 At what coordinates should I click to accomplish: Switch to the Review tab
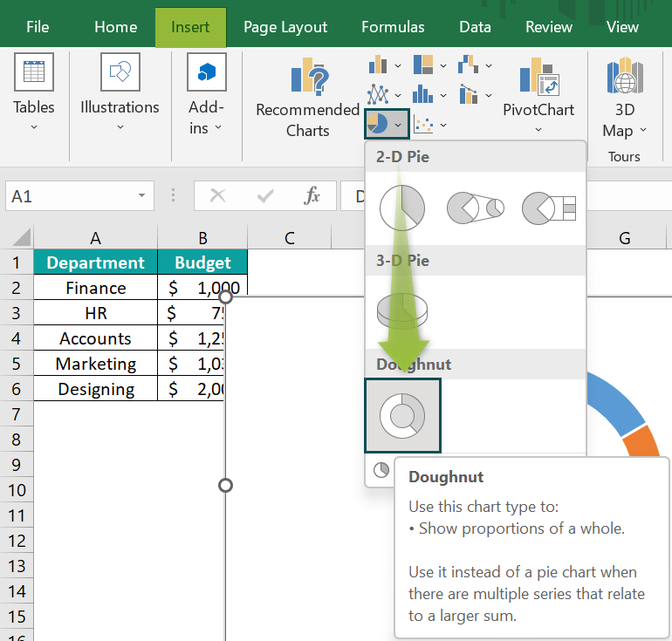(549, 27)
